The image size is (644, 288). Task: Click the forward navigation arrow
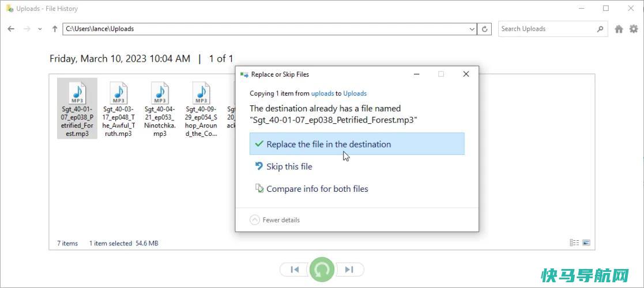(x=27, y=29)
